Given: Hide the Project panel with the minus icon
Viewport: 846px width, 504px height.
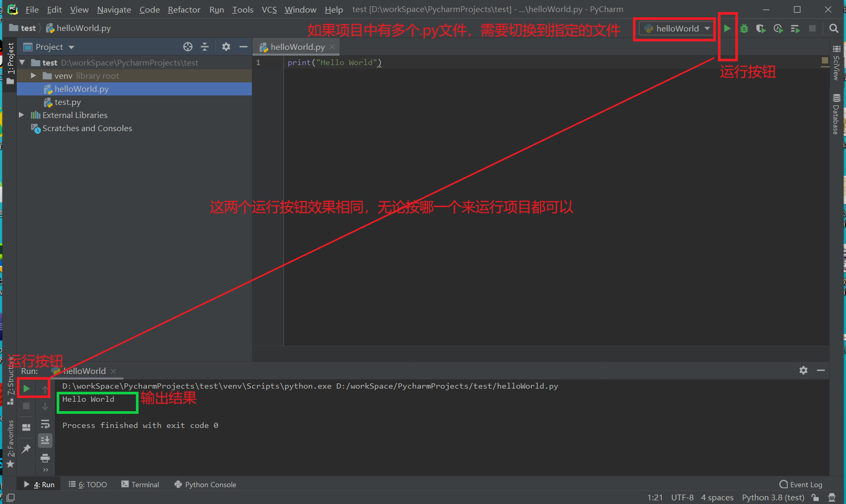Looking at the screenshot, I should click(x=243, y=47).
